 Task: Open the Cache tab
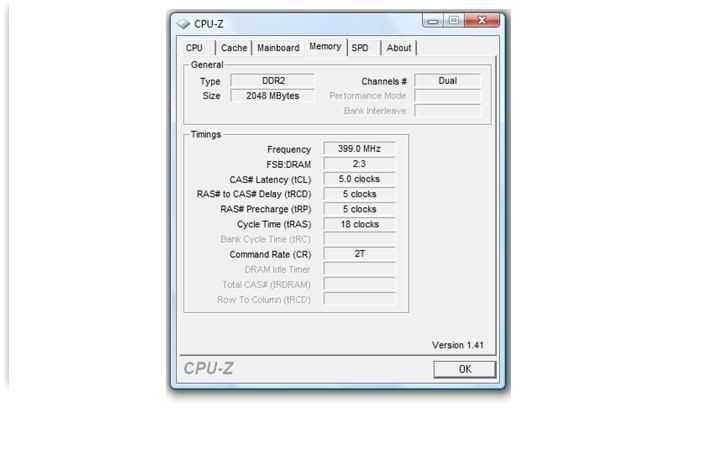click(x=234, y=48)
